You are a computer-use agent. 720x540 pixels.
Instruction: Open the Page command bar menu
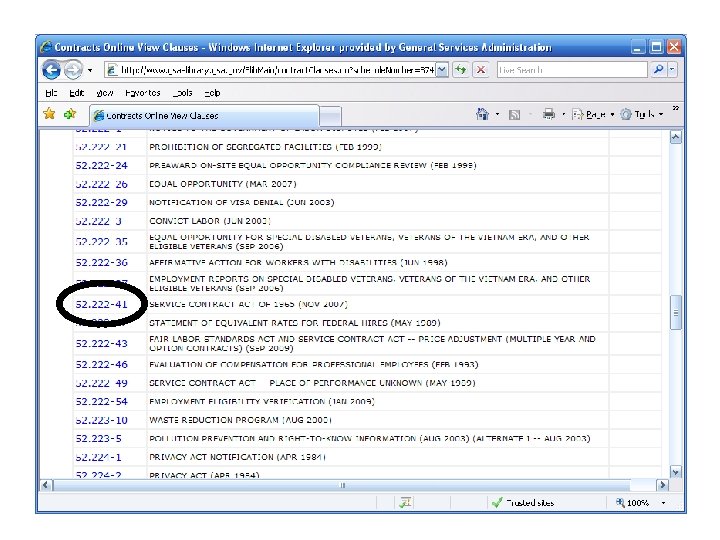click(x=593, y=114)
